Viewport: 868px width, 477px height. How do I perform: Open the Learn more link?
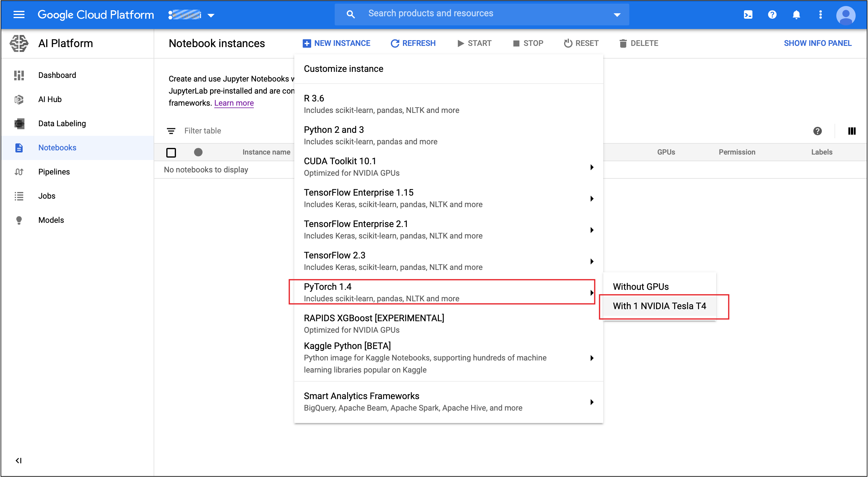click(234, 103)
